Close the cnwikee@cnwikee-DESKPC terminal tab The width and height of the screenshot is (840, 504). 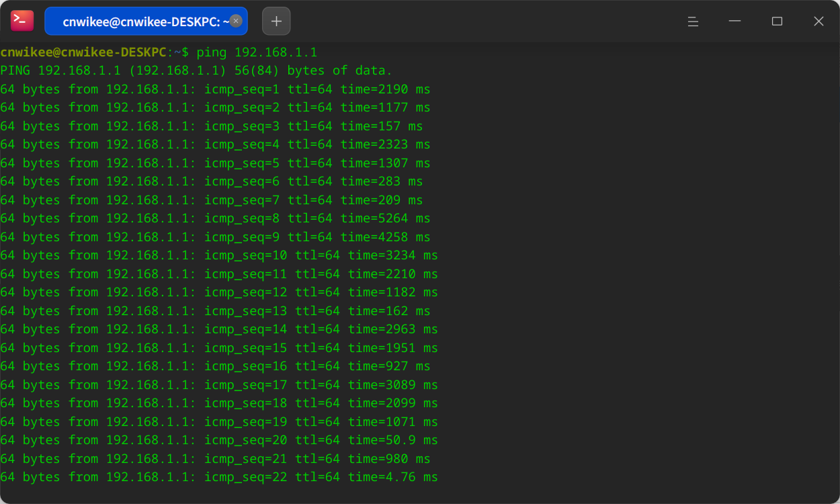tap(236, 21)
